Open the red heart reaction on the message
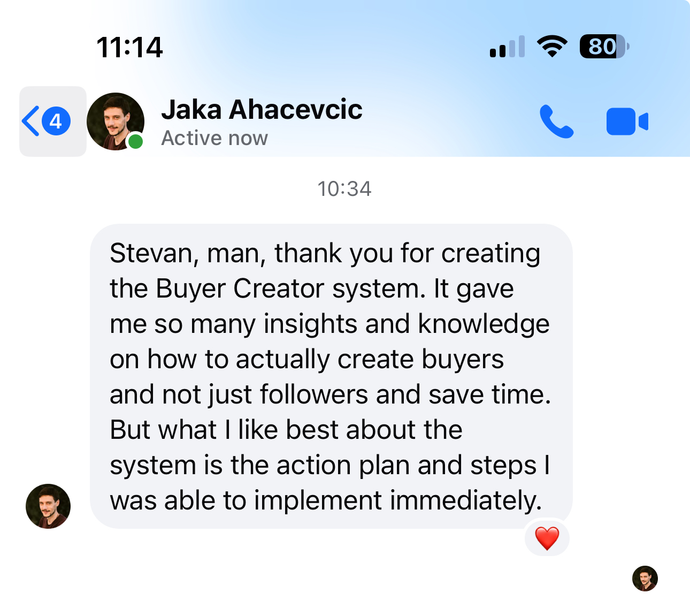The width and height of the screenshot is (690, 616). click(x=547, y=538)
